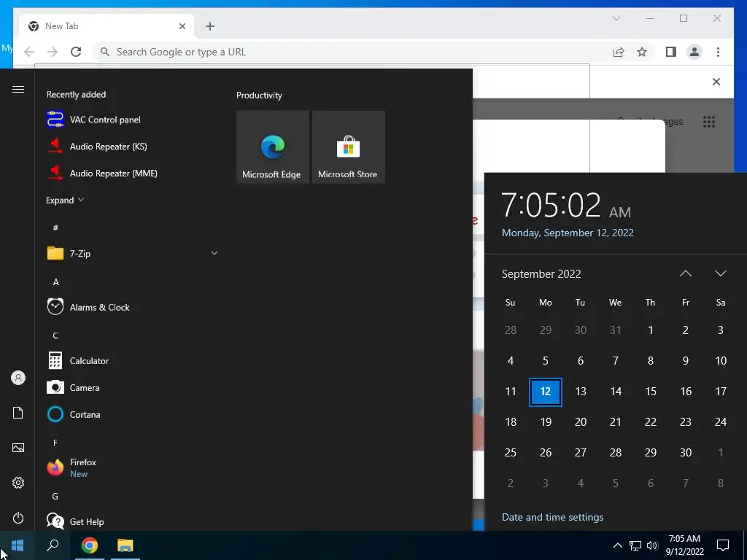The image size is (747, 560).
Task: Click the date Monday, September 12, 2022
Action: point(568,233)
